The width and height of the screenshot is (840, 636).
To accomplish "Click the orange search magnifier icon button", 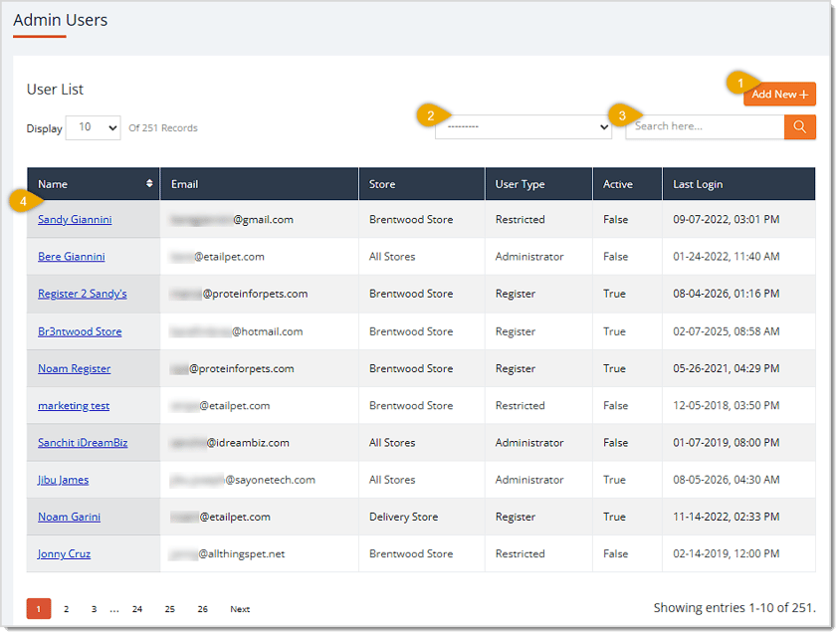I will (799, 127).
